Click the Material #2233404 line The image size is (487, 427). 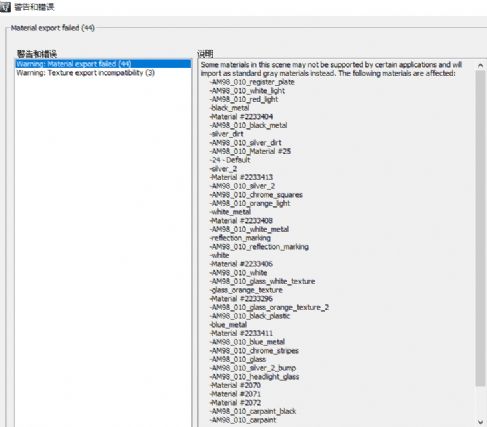click(x=242, y=117)
